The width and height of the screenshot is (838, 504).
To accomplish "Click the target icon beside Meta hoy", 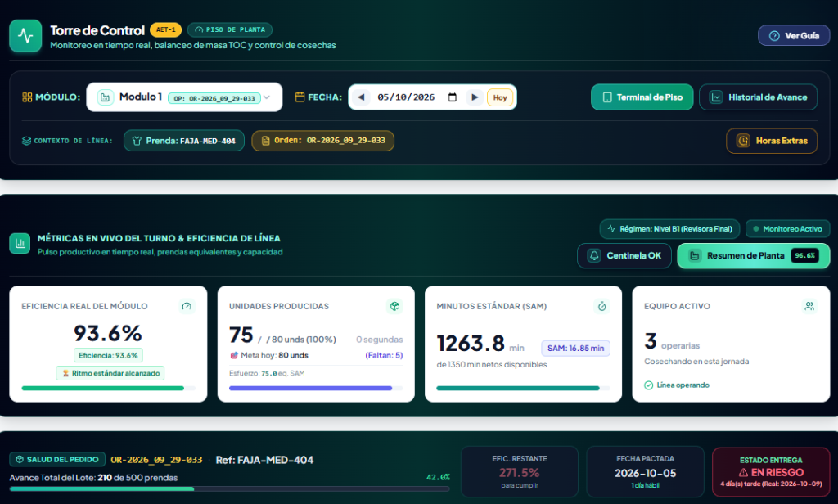I will pos(233,355).
